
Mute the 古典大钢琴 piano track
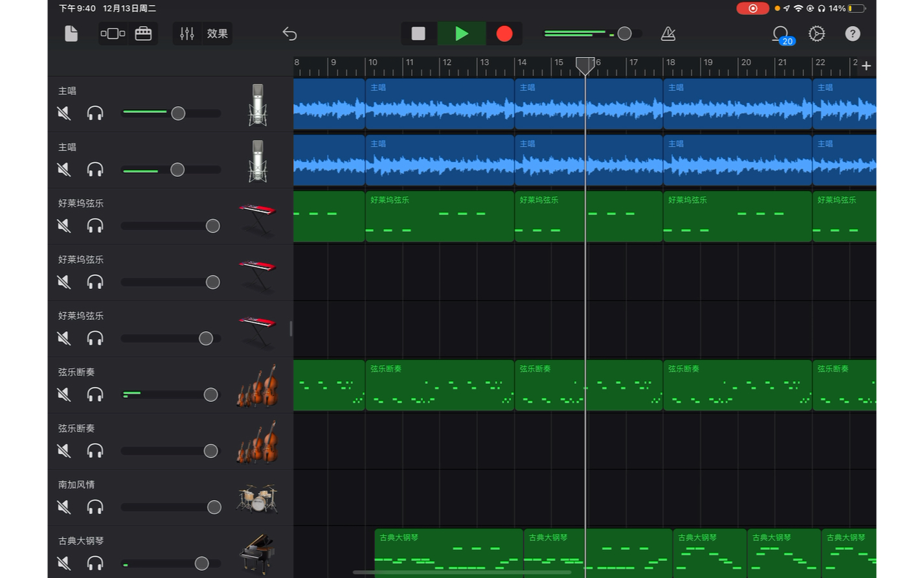point(63,563)
